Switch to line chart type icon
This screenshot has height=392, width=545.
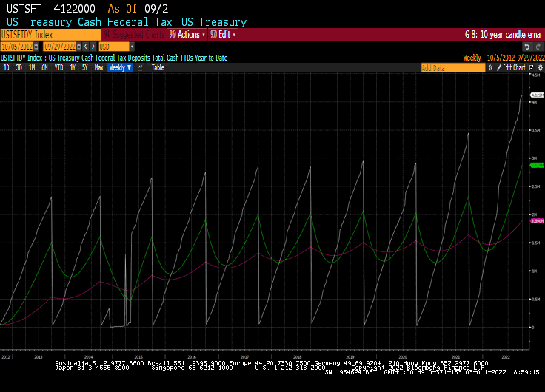(x=140, y=67)
